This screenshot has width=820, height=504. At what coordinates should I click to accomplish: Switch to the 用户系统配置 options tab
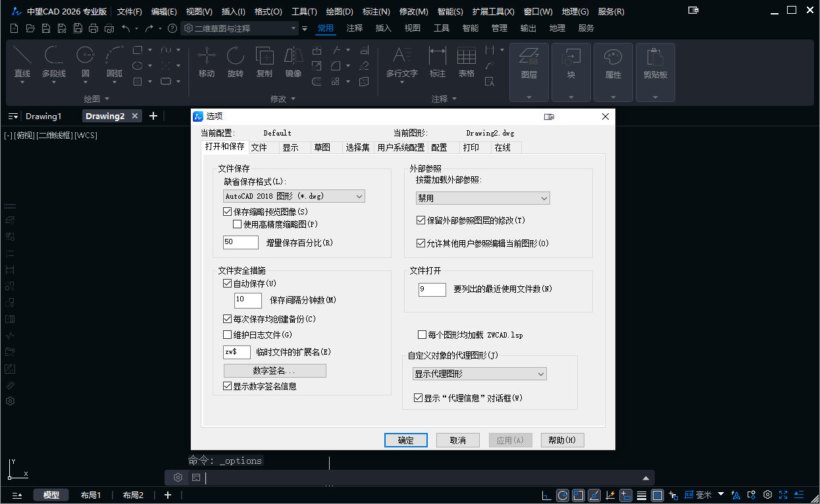401,147
